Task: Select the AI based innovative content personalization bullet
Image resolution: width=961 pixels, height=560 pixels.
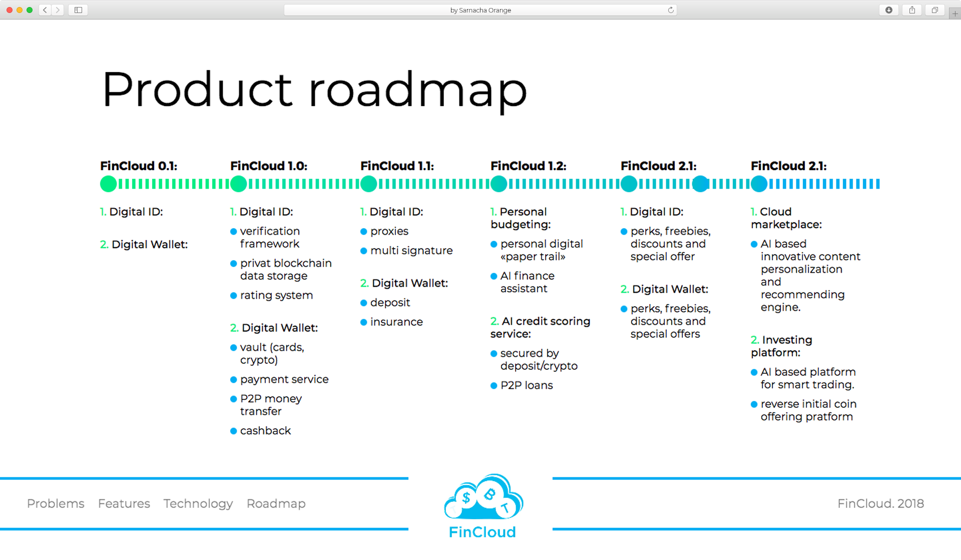Action: coord(806,276)
